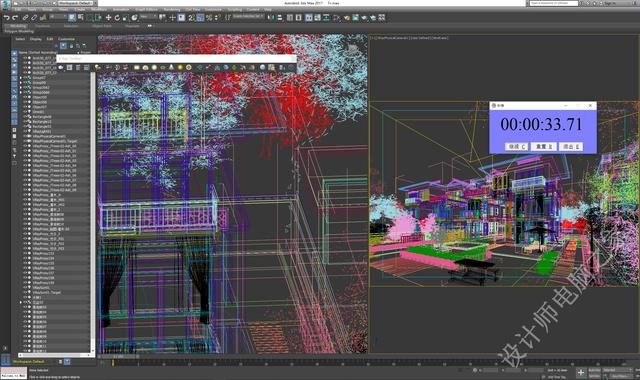The height and width of the screenshot is (380, 640).
Task: Click the Render Production teapot icon
Action: (x=364, y=18)
